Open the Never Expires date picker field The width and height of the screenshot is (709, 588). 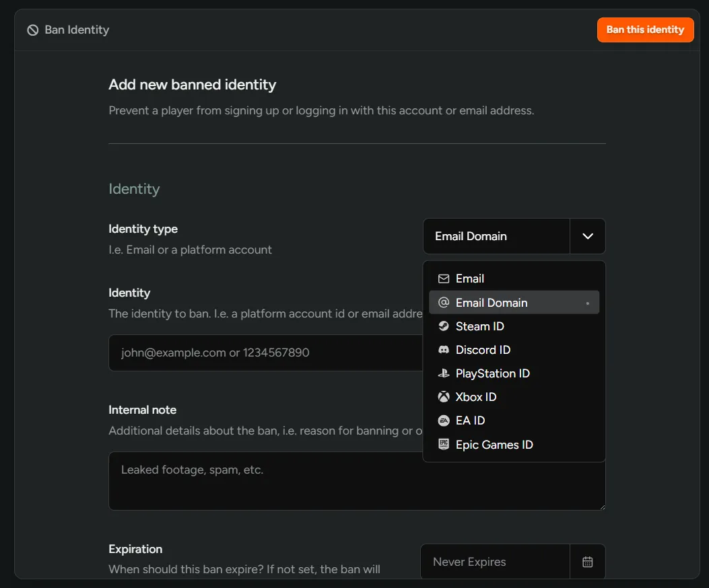[x=495, y=562]
